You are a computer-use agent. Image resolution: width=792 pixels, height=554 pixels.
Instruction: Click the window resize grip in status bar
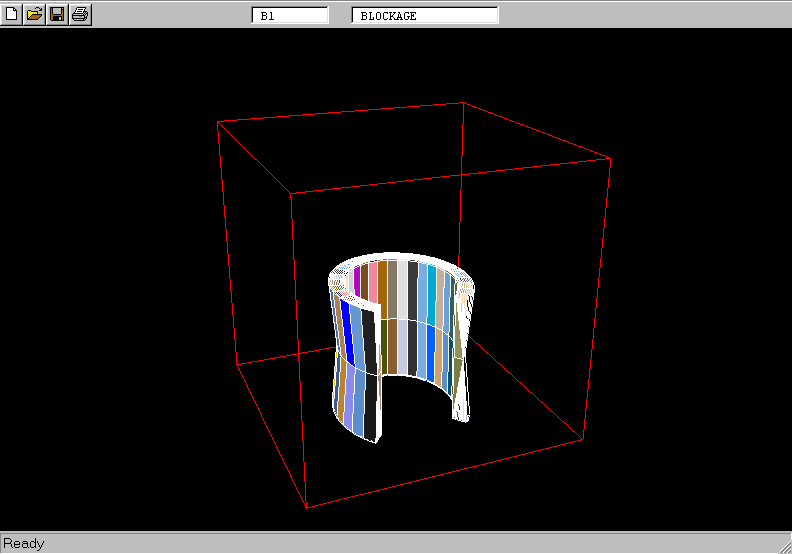pyautogui.click(x=783, y=545)
